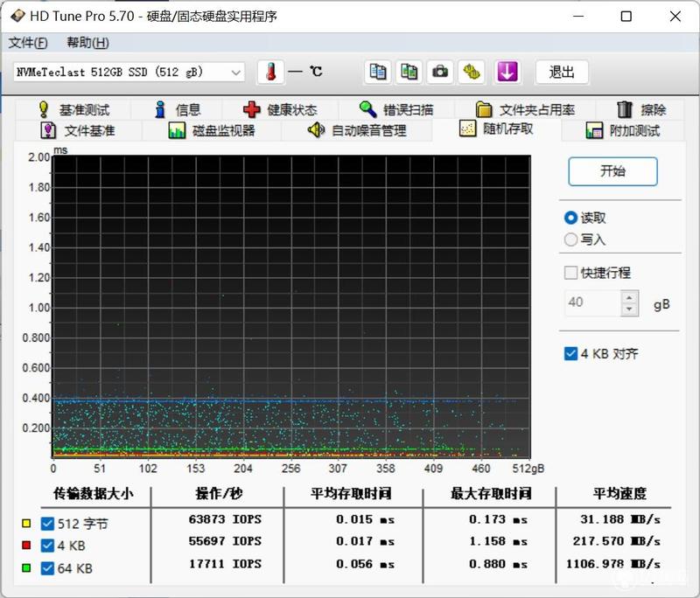Click the 55697 IOPS value
Viewport: 700px width, 598px height.
pyautogui.click(x=225, y=541)
